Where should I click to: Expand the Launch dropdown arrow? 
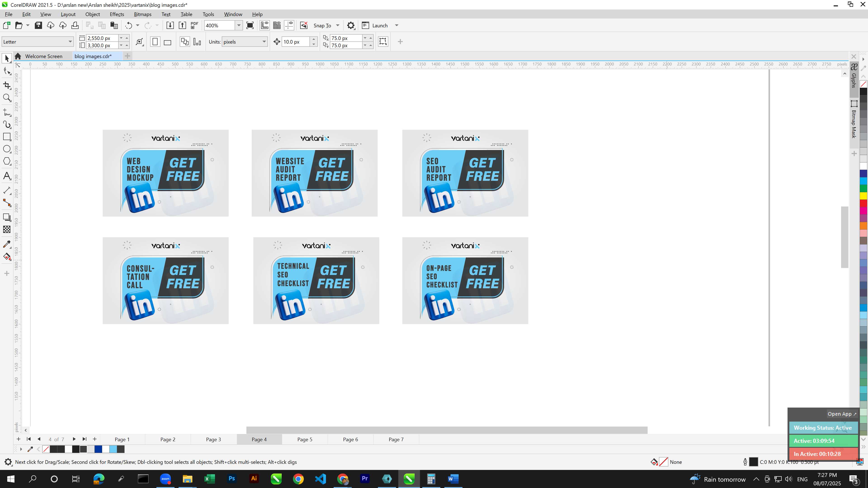click(x=397, y=25)
